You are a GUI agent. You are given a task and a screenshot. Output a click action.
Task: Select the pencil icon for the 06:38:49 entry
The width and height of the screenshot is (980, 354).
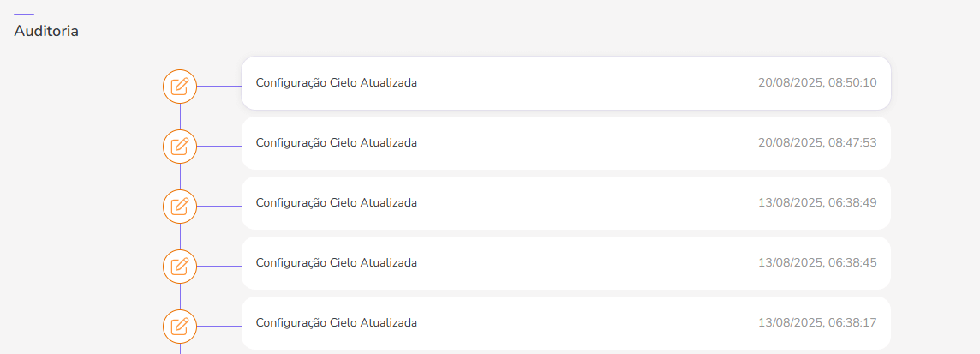click(180, 206)
